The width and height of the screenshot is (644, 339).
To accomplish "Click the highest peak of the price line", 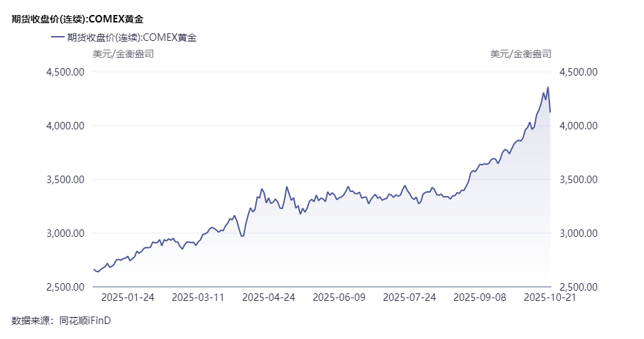I will (548, 87).
